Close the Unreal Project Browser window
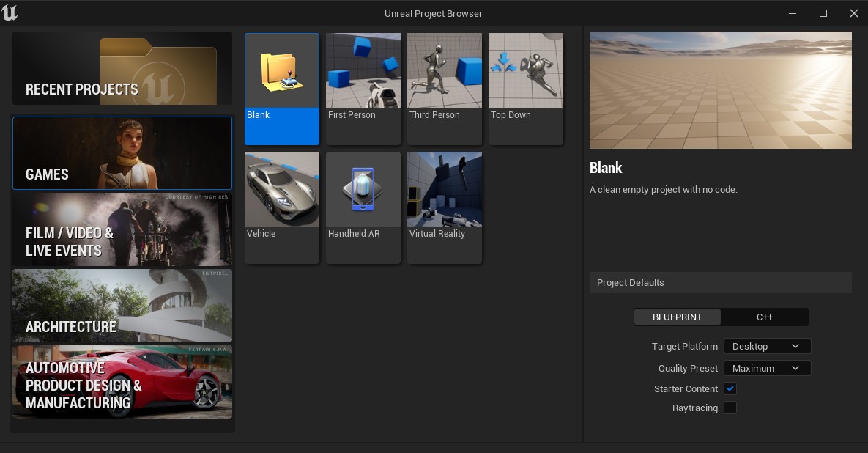 click(x=854, y=13)
